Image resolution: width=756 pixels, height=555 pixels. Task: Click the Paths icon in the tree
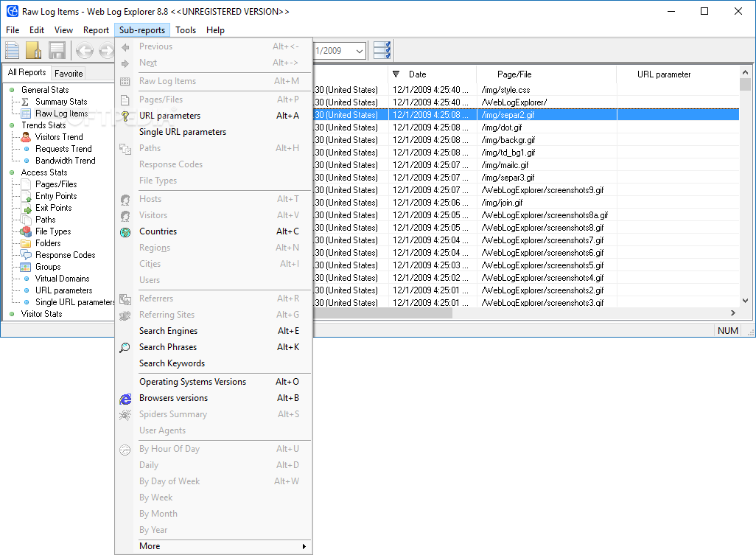point(26,220)
